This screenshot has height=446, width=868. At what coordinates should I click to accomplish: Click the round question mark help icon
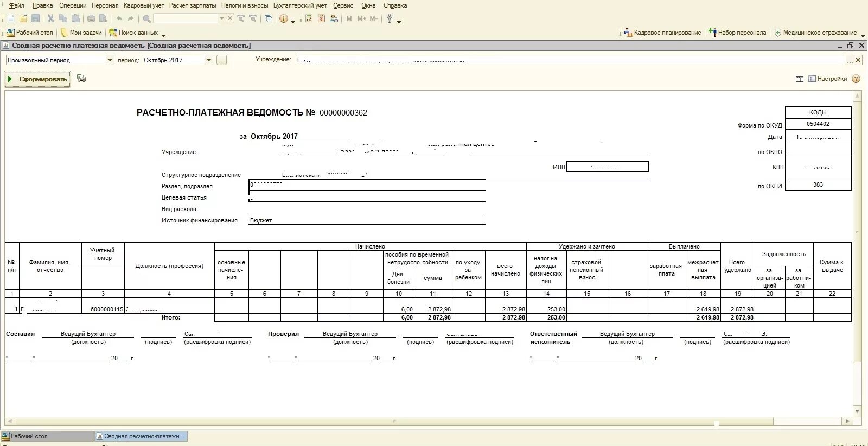coord(856,79)
